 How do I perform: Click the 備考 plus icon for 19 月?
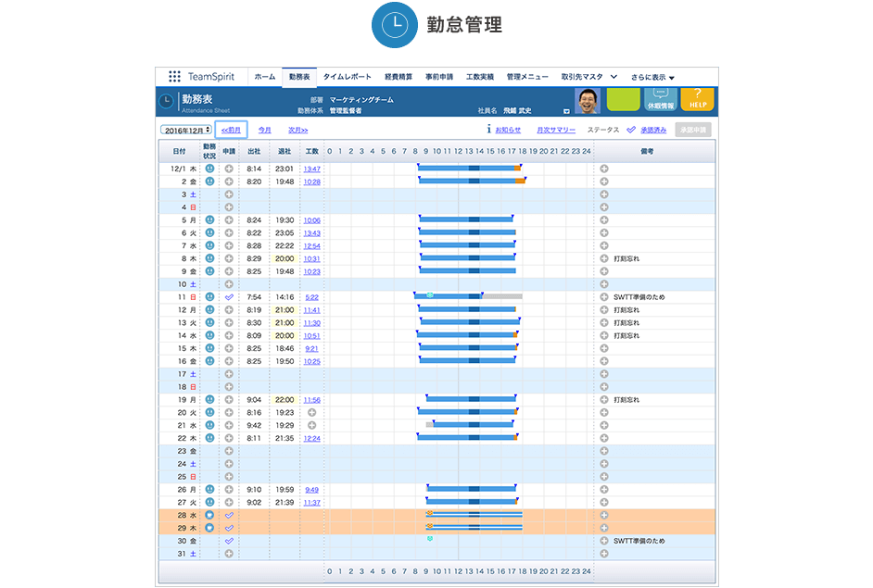tap(604, 399)
